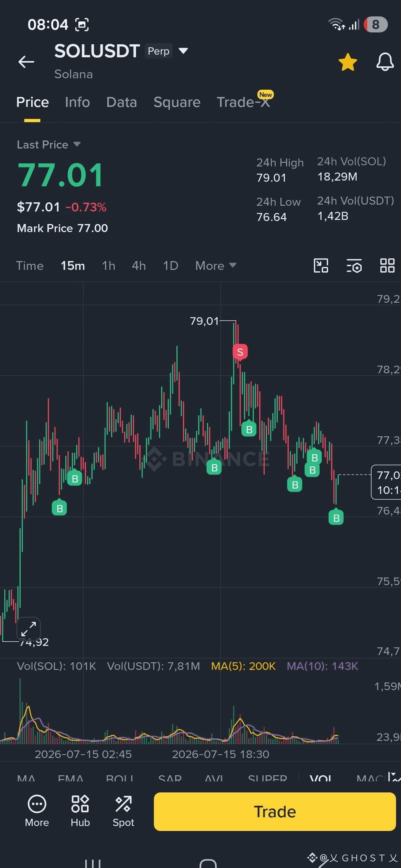Tap the 24h High 79.01 value
401x868 pixels.
[x=271, y=178]
